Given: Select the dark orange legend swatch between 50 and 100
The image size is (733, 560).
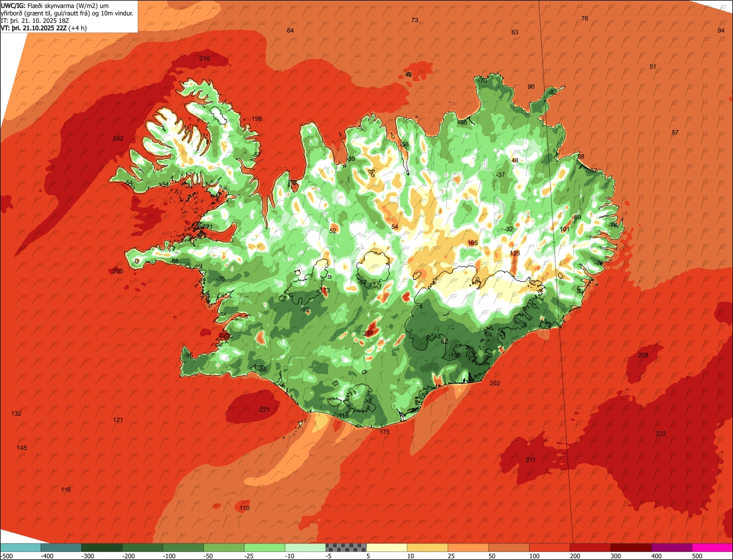Looking at the screenshot, I should click(x=509, y=547).
